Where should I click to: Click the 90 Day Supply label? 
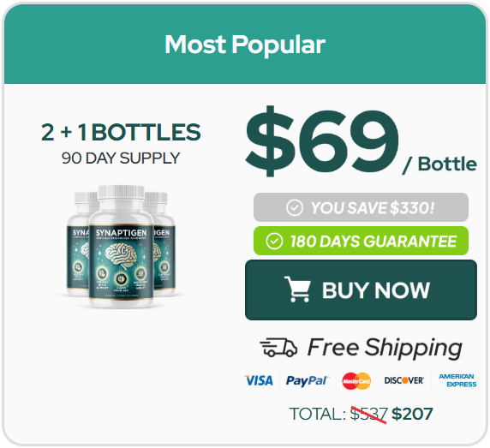121,158
